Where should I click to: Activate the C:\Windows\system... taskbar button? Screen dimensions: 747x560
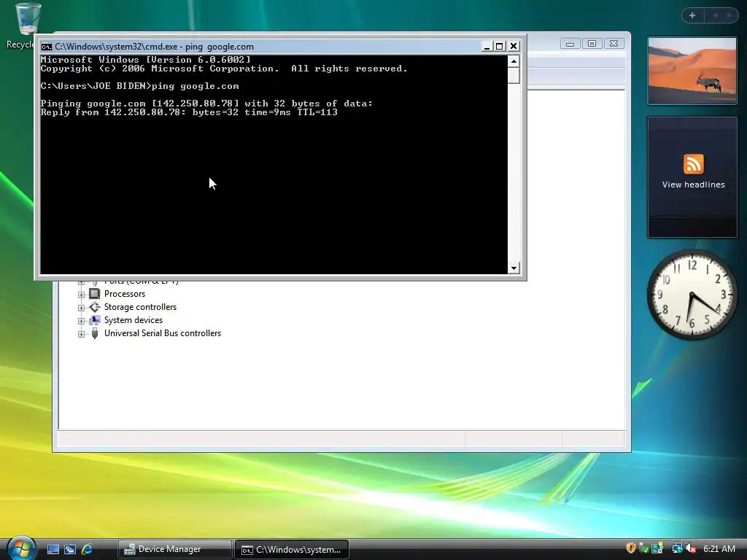(x=292, y=549)
